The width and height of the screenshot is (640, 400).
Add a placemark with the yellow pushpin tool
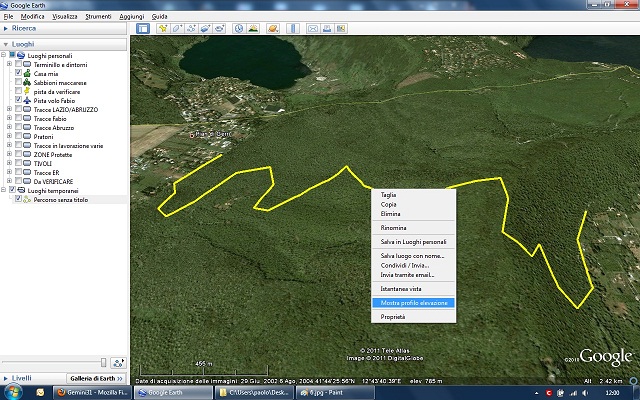tap(163, 28)
